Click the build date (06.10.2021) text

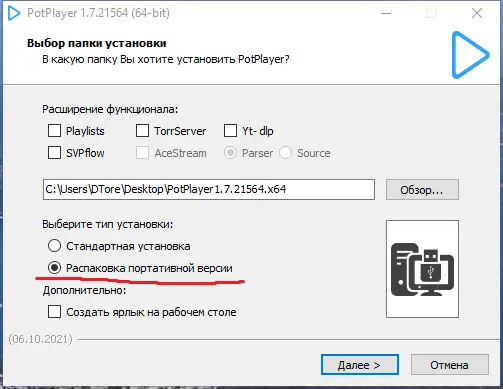point(40,339)
